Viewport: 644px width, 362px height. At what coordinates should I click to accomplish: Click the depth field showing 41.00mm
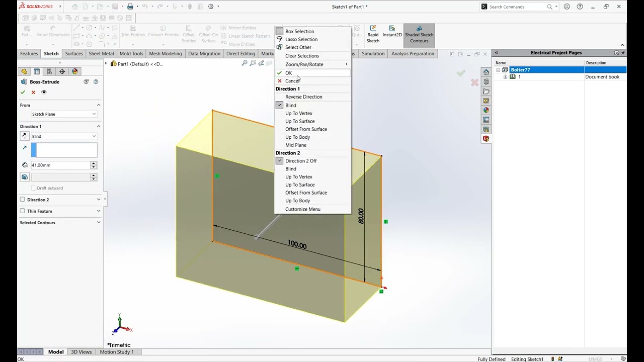click(60, 165)
